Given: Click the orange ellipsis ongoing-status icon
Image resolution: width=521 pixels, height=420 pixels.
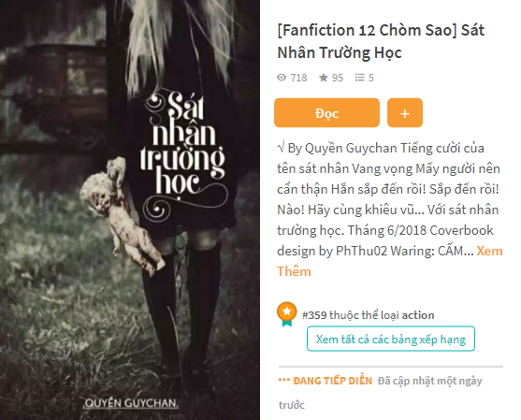Looking at the screenshot, I should point(284,380).
